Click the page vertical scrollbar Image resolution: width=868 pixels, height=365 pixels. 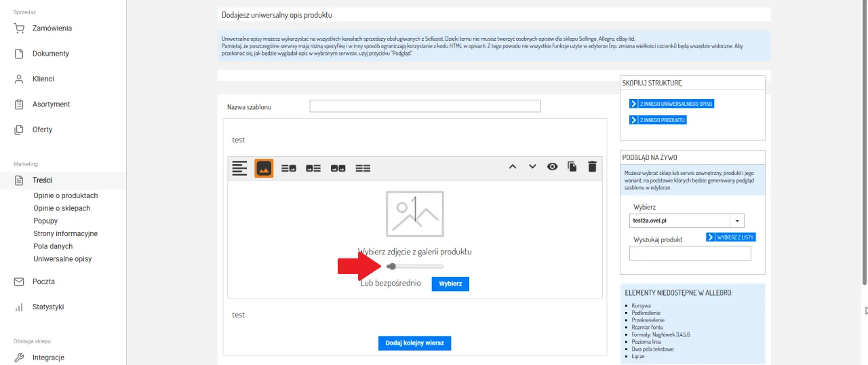click(x=865, y=142)
